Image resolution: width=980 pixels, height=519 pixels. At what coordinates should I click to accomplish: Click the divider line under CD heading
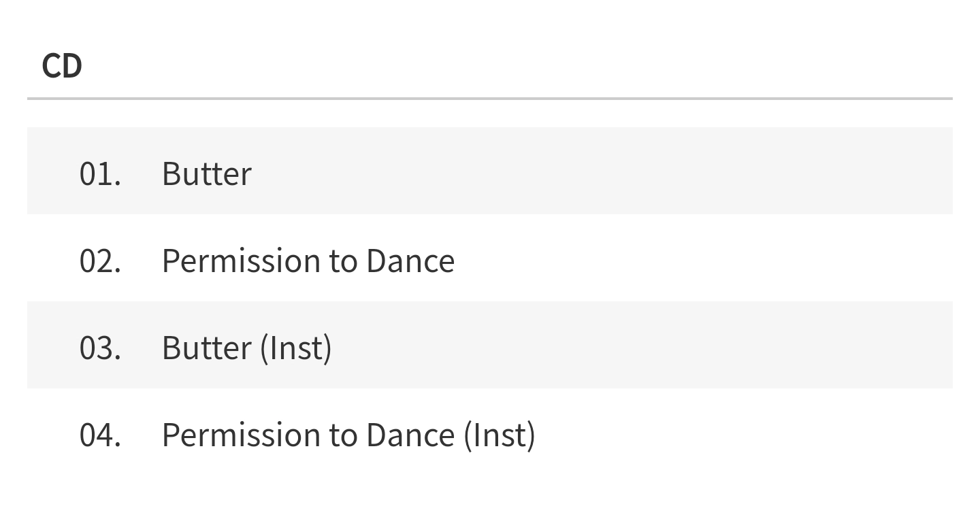(490, 99)
